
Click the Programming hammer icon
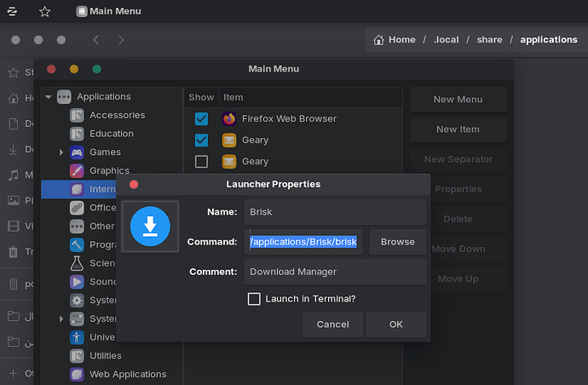pyautogui.click(x=77, y=244)
